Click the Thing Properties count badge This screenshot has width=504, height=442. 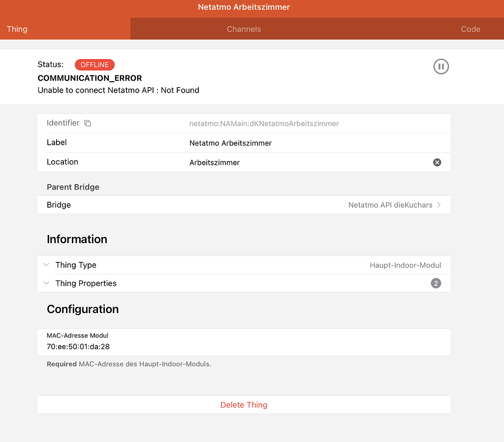tap(436, 283)
